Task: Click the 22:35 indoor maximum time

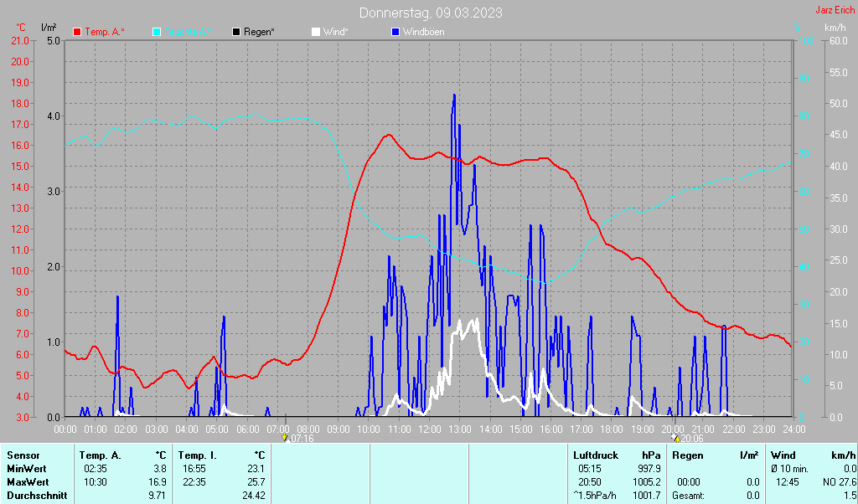Action: point(194,483)
